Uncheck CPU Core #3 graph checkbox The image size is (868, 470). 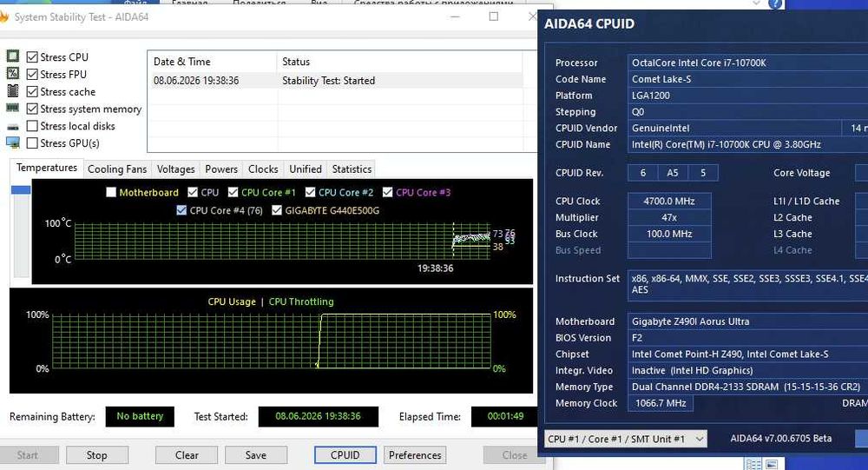tap(387, 192)
